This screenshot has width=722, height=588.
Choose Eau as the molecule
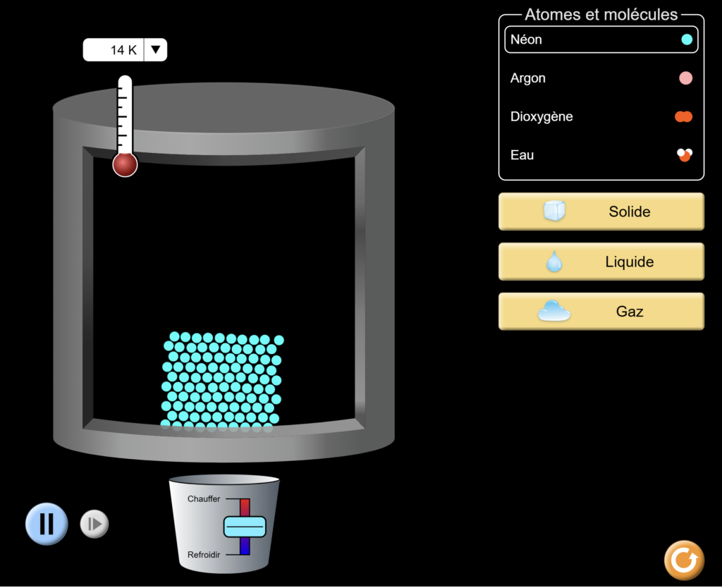(601, 155)
